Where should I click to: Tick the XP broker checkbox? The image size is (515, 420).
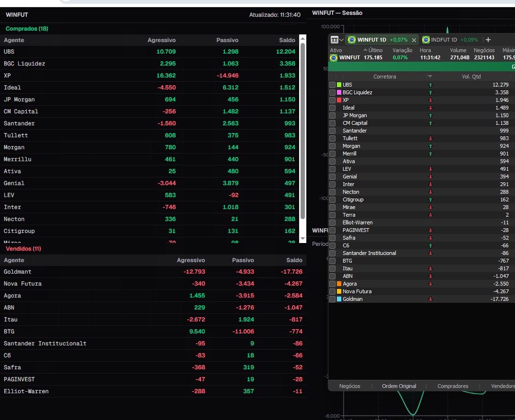(332, 100)
